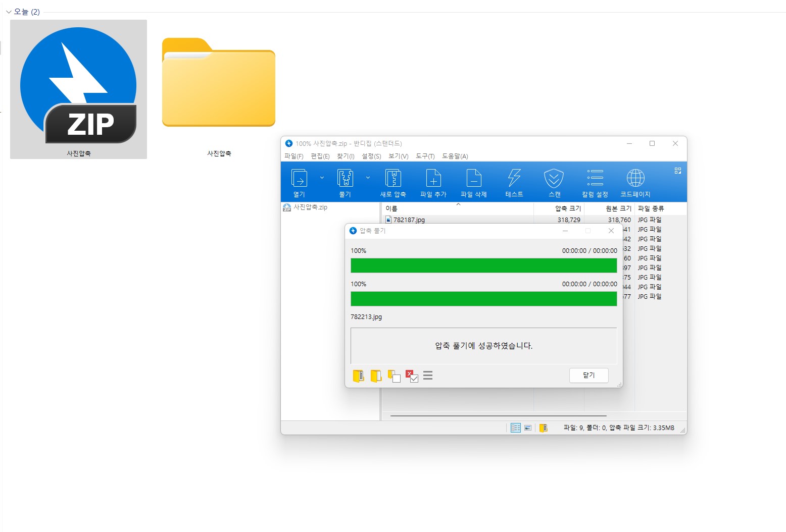Close the Bandizip main window
786x532 pixels.
pyautogui.click(x=675, y=143)
